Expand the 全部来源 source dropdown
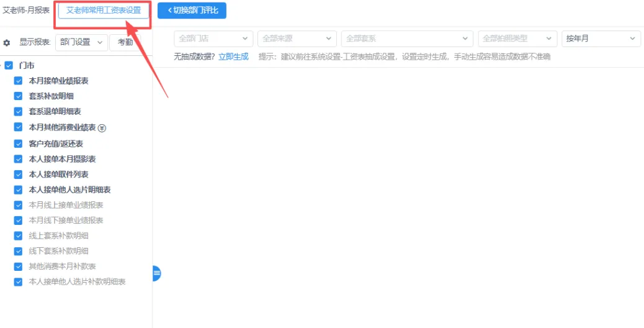This screenshot has height=328, width=644. click(x=297, y=39)
